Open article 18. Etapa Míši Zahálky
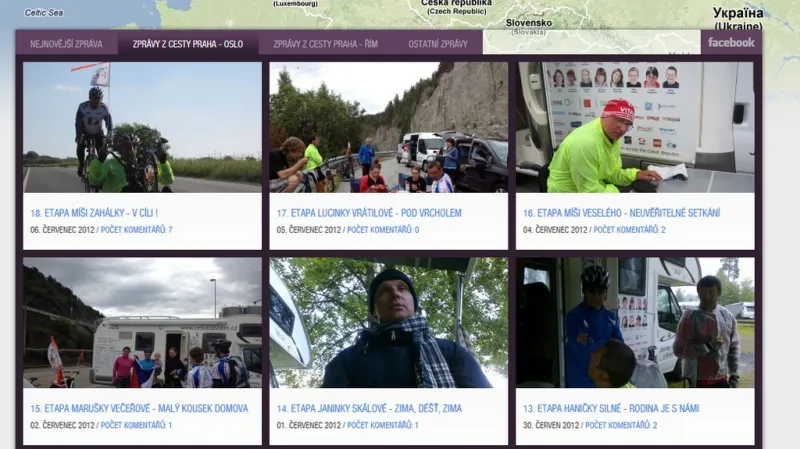This screenshot has width=800, height=449. [x=94, y=213]
